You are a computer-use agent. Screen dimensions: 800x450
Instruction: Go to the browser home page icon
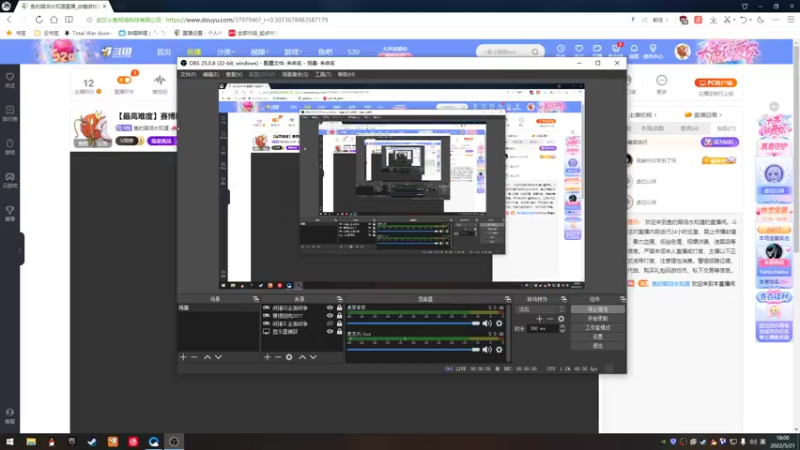pos(54,19)
